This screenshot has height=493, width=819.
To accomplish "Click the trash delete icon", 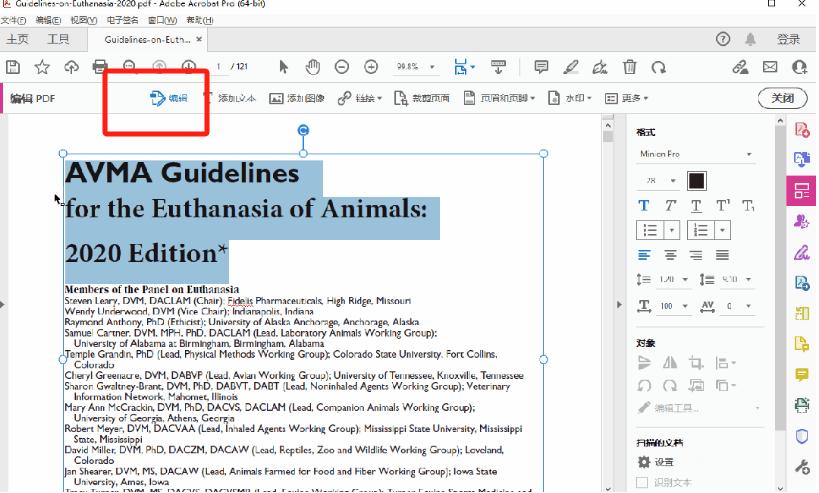I will (x=629, y=67).
